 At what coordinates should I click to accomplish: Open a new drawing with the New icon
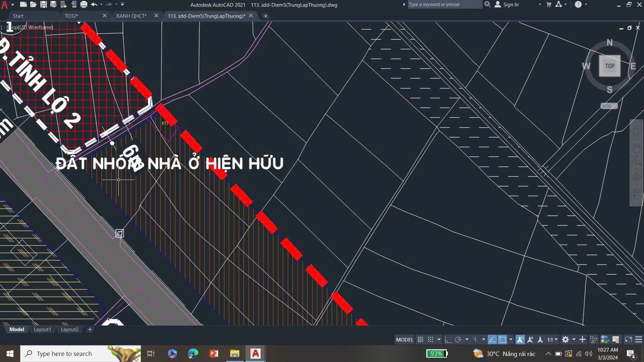(x=23, y=5)
